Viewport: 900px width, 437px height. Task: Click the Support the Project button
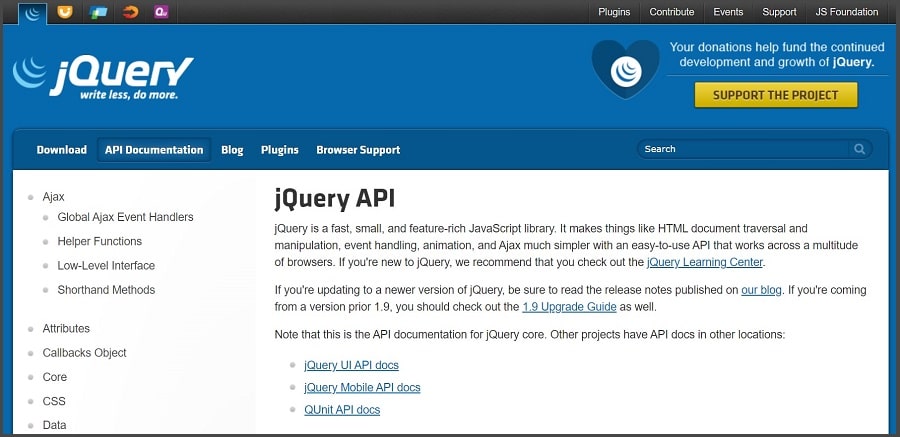click(x=776, y=95)
